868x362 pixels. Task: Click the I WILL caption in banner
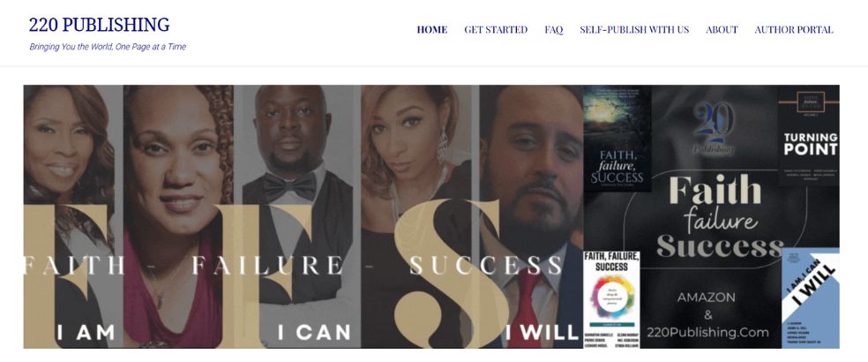(542, 333)
